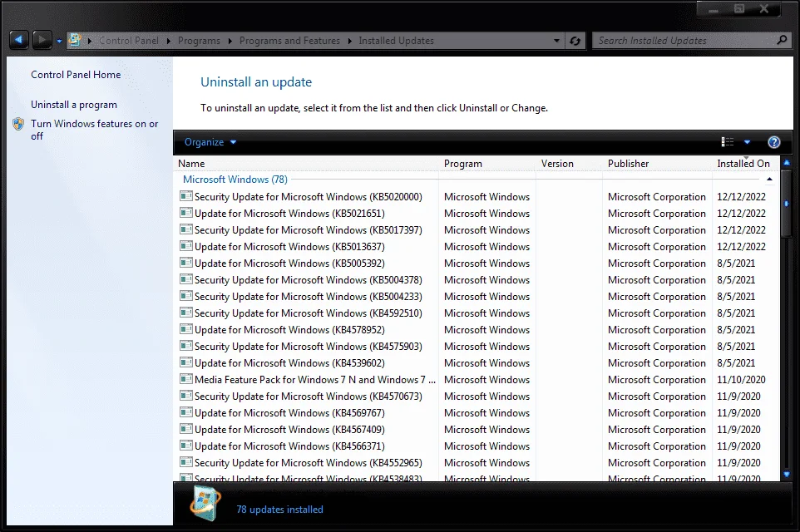
Task: Go back with the Back arrow button
Action: [x=18, y=40]
